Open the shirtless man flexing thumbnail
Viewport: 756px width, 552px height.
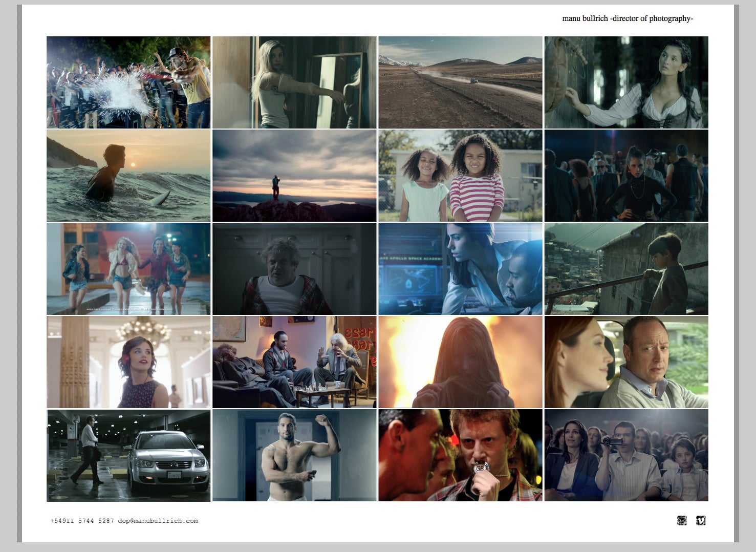pos(294,455)
